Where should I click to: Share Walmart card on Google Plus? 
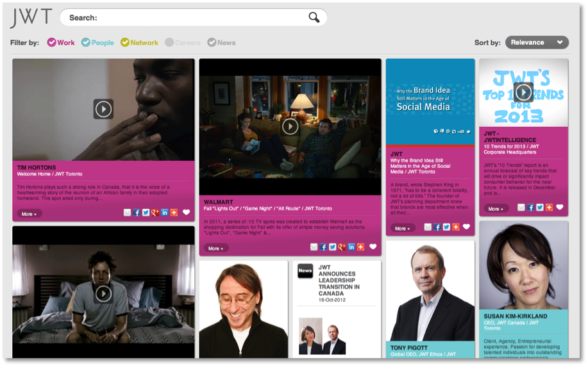point(342,247)
